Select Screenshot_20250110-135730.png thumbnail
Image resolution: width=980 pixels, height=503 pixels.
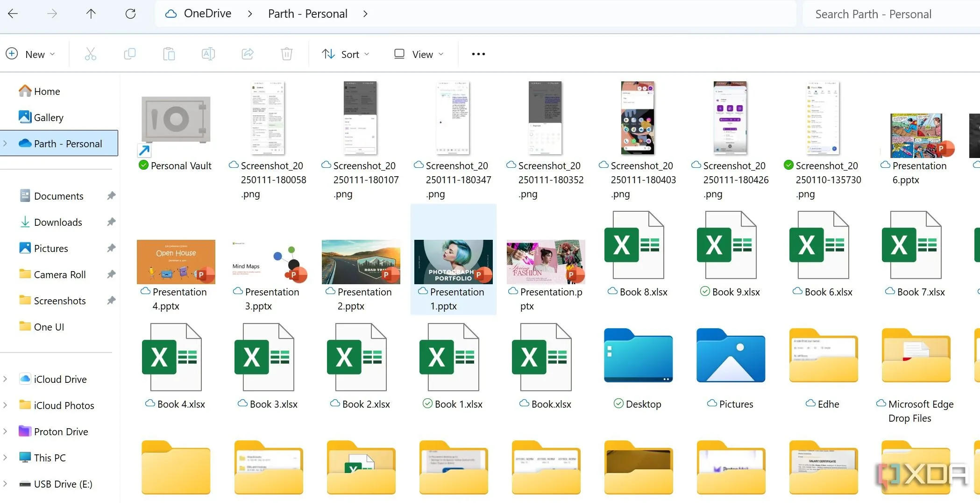click(x=823, y=118)
